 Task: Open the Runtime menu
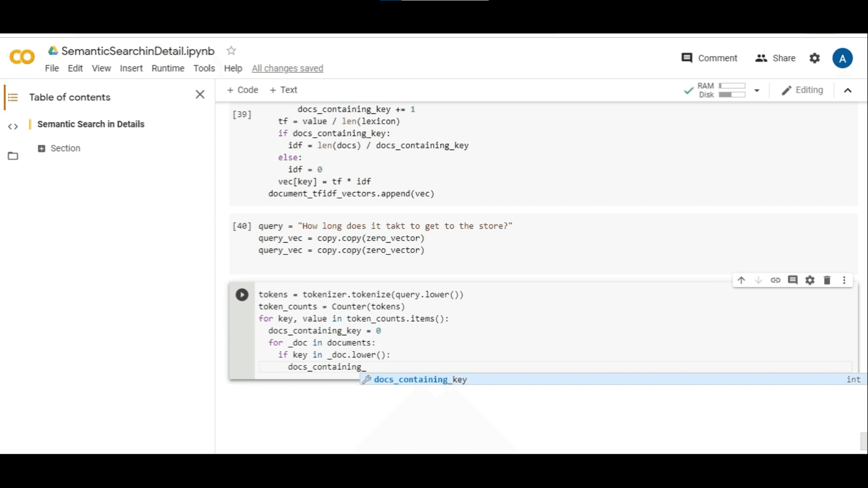(x=168, y=68)
